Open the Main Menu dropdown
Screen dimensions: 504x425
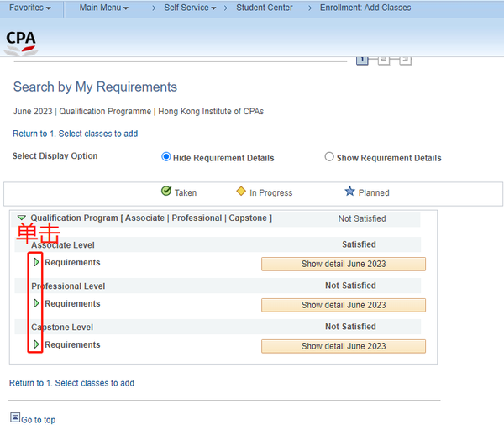coord(104,8)
